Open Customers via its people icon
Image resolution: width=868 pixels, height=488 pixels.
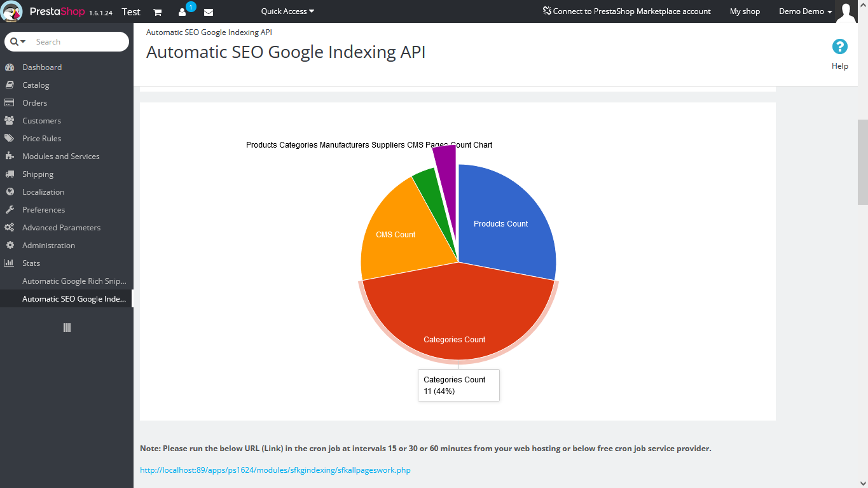coord(10,120)
